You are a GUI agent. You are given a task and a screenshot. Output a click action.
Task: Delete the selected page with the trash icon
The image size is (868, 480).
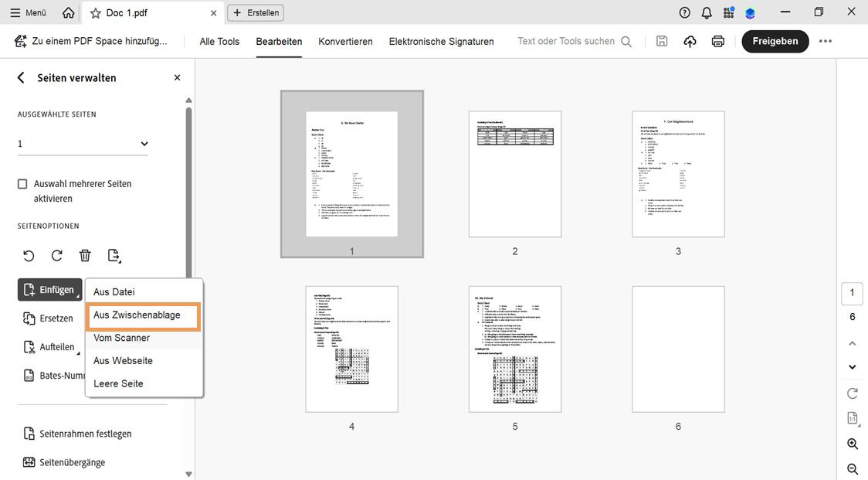click(85, 255)
